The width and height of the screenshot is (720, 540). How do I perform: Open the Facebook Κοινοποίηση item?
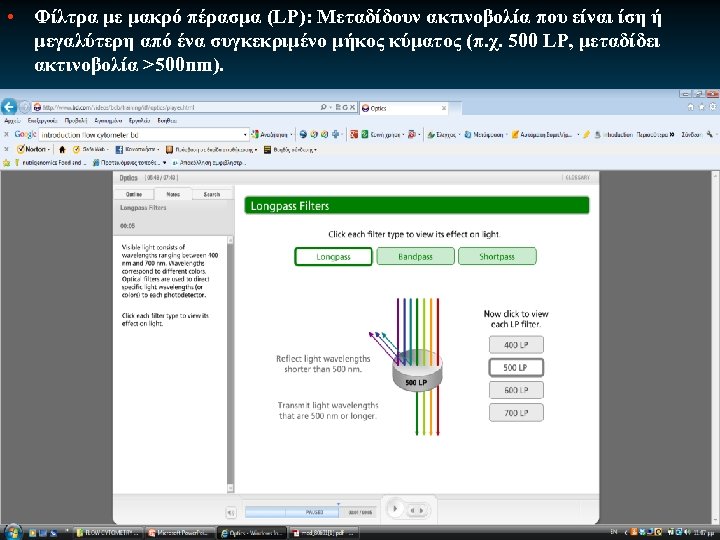(137, 149)
